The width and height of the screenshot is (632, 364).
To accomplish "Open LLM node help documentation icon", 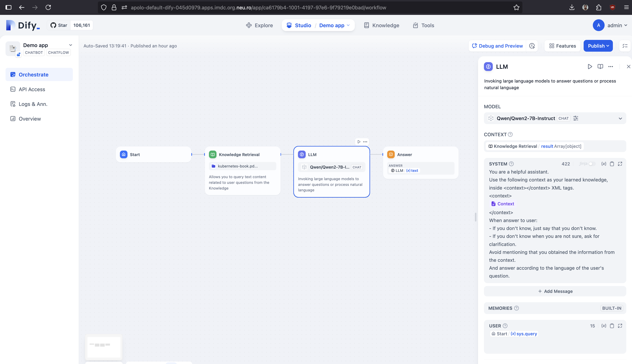I will coord(600,67).
